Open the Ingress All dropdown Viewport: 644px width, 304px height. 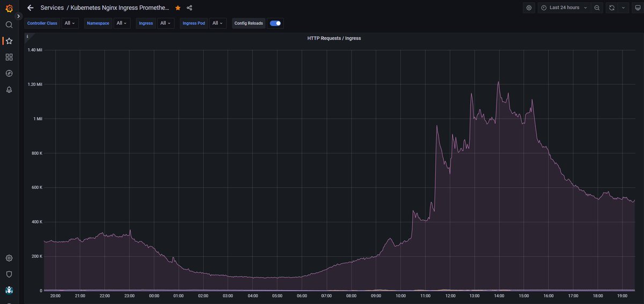tap(166, 23)
